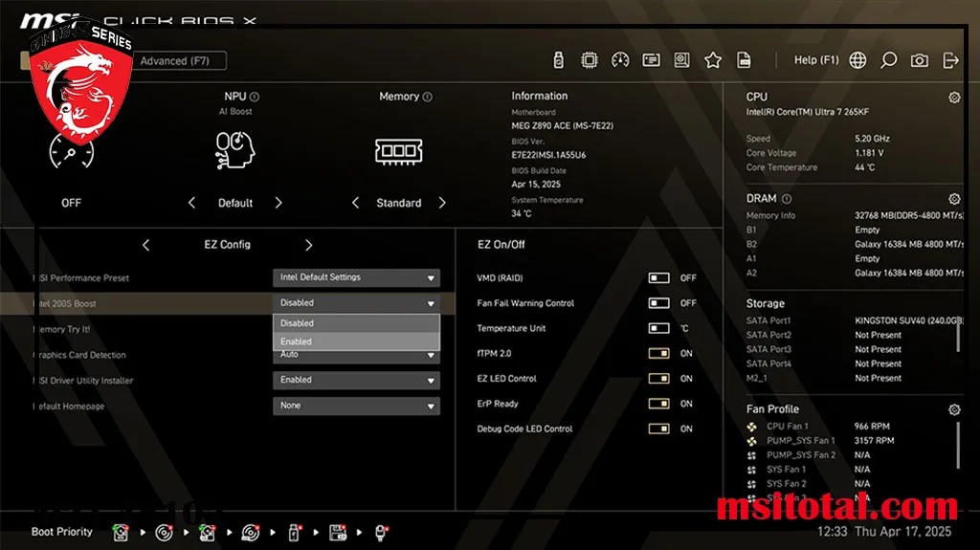Open search with the magnifier icon
980x550 pixels.
[888, 60]
